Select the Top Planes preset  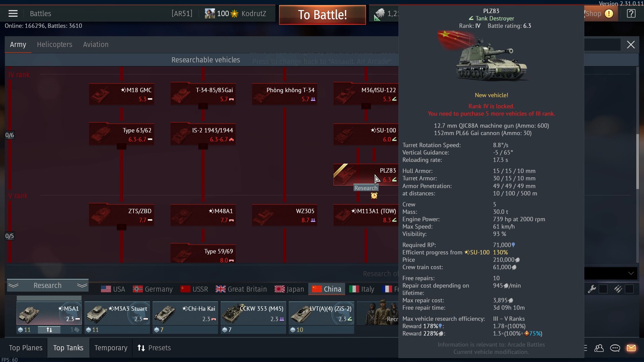(25, 348)
